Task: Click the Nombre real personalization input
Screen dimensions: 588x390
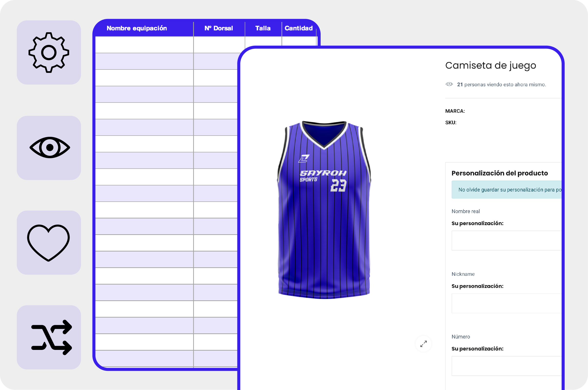Action: [x=506, y=241]
